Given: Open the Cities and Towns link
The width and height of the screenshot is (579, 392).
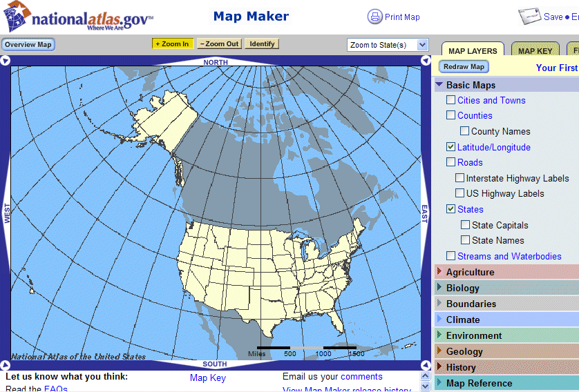Looking at the screenshot, I should coord(491,100).
